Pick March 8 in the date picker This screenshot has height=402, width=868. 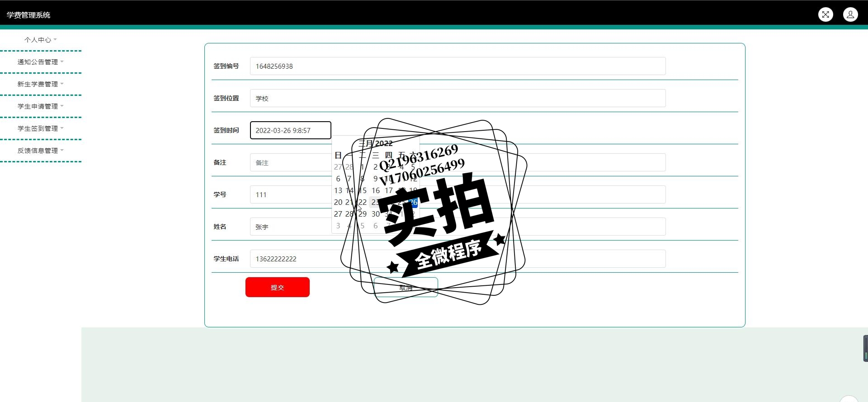(x=363, y=179)
